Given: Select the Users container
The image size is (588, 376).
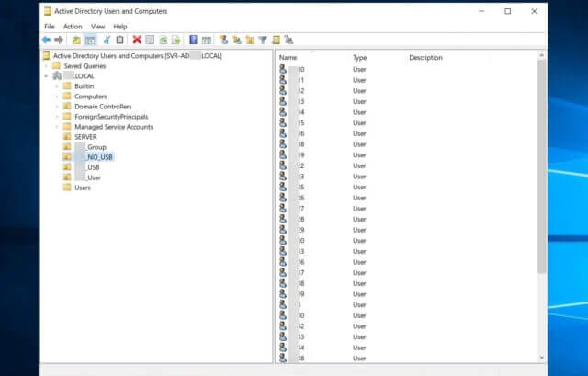Looking at the screenshot, I should point(83,188).
